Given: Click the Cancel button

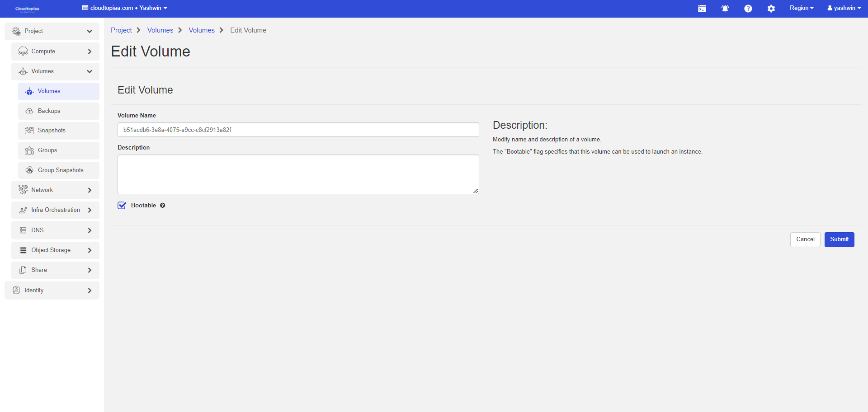Looking at the screenshot, I should 805,239.
